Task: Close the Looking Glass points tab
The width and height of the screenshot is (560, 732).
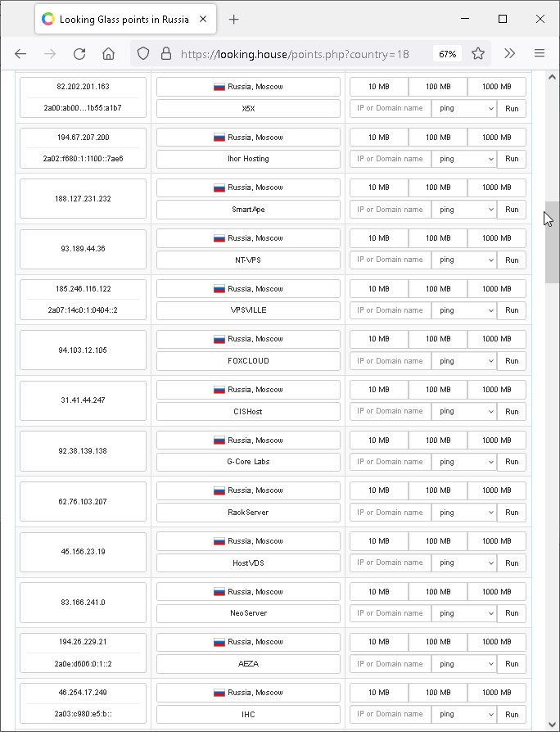Action: pyautogui.click(x=203, y=19)
